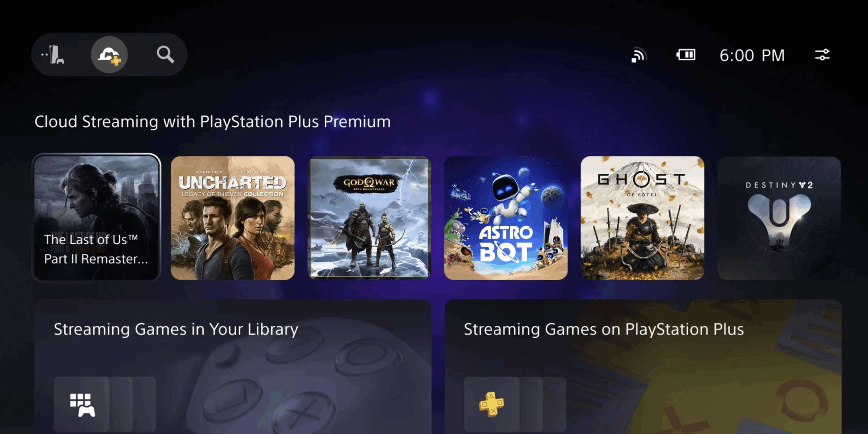Open the PS5 Remote Play console icon
Screen dimensions: 868x434
point(53,55)
